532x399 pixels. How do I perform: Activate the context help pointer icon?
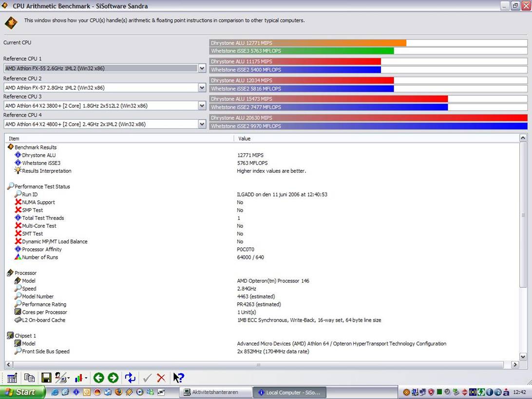pyautogui.click(x=178, y=378)
